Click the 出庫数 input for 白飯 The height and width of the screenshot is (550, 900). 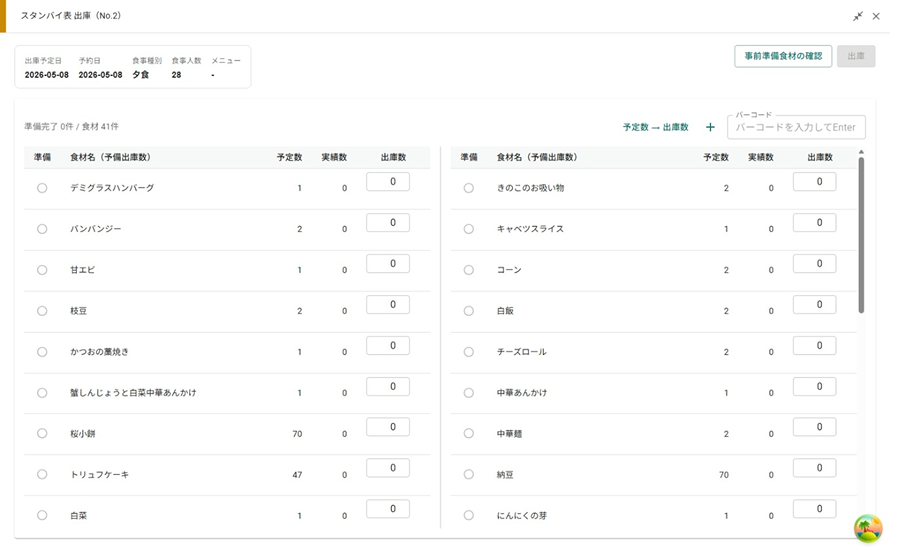pos(814,305)
